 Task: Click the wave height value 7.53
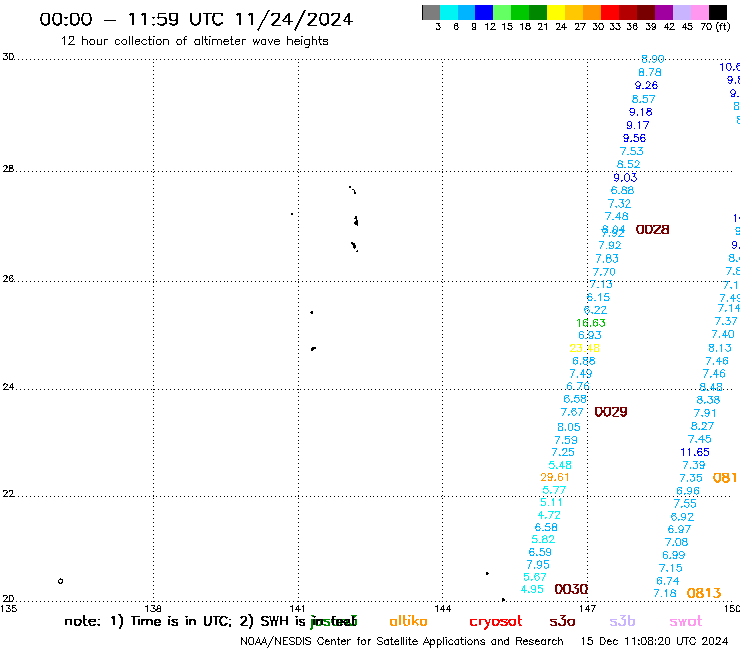[x=631, y=152]
